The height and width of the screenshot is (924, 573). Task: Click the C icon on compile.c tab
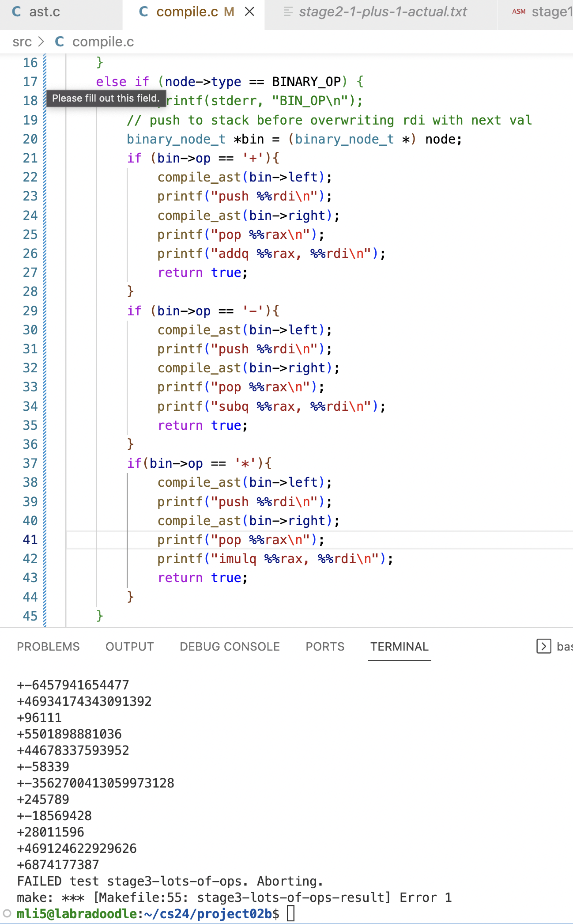point(143,12)
